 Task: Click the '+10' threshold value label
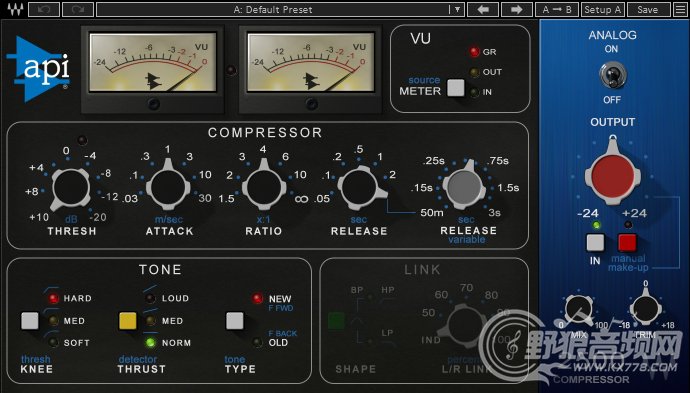coord(39,217)
